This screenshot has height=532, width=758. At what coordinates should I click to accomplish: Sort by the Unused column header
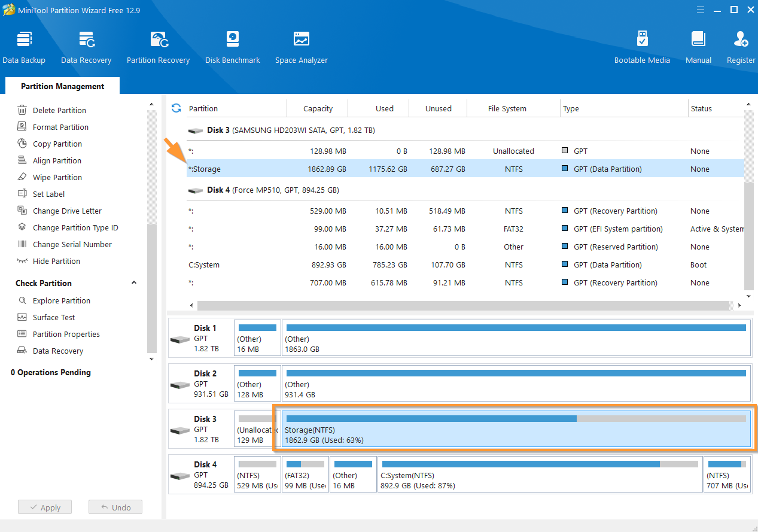click(439, 108)
